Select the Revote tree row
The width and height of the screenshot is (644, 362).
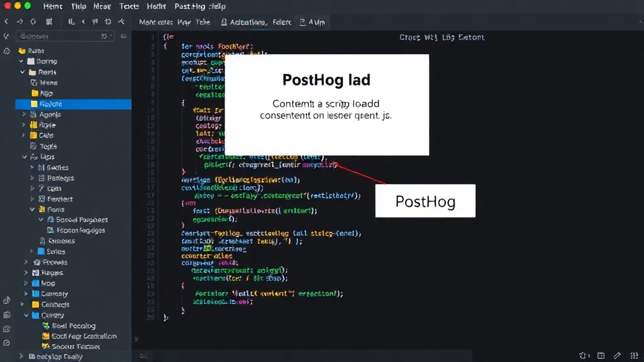point(74,104)
